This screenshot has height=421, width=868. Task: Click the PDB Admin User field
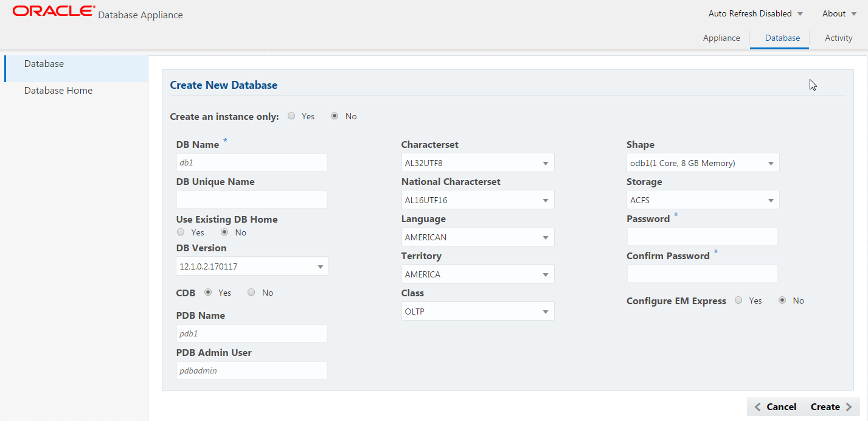[252, 371]
